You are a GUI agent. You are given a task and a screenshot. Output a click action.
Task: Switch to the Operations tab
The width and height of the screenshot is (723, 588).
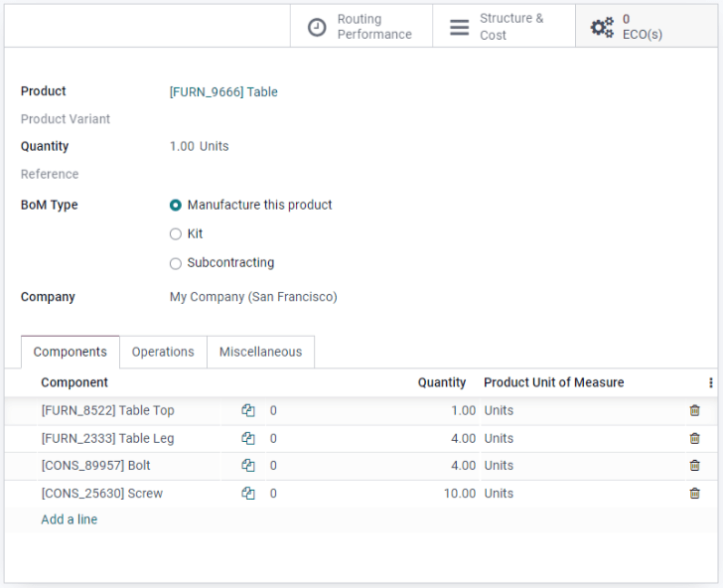tap(163, 352)
